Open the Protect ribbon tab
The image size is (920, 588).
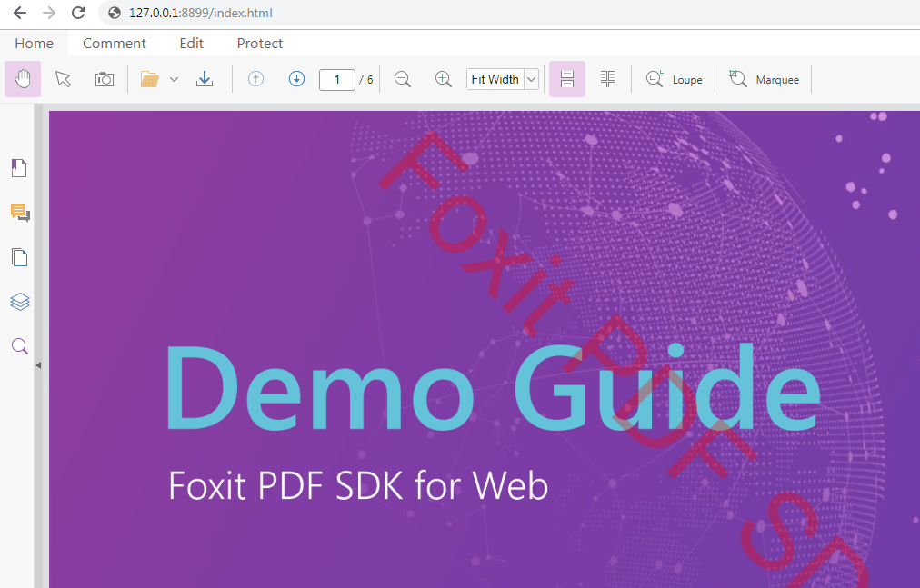(x=259, y=43)
